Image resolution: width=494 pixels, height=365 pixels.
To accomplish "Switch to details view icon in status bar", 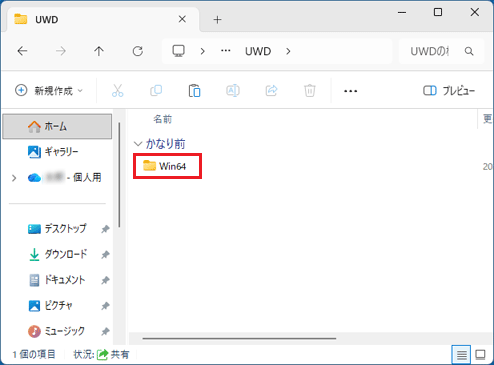I will coord(461,355).
